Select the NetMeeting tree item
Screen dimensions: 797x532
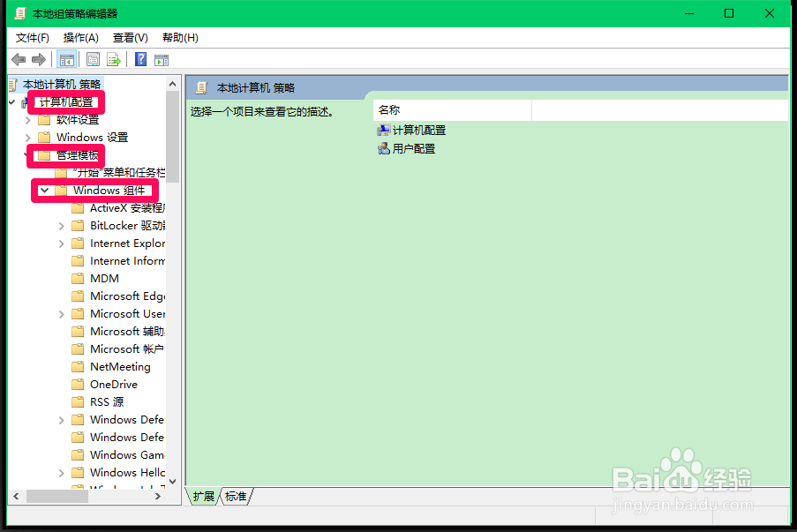click(x=119, y=366)
